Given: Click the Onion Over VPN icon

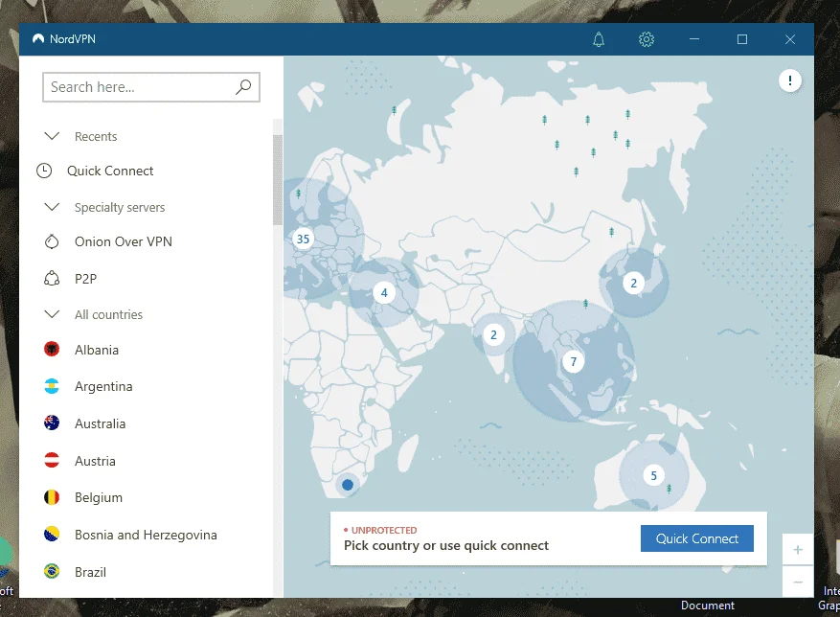Looking at the screenshot, I should tap(52, 241).
